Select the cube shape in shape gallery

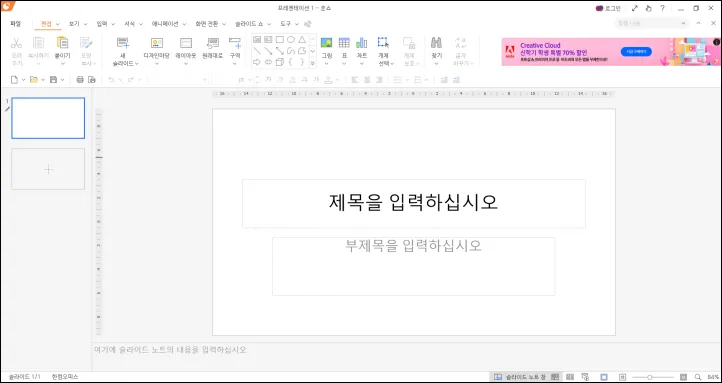[x=279, y=62]
